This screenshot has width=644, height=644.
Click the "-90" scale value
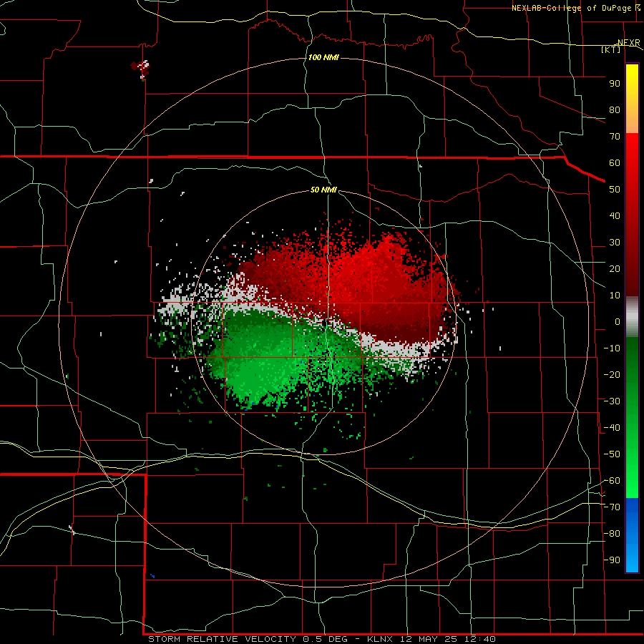[x=612, y=560]
